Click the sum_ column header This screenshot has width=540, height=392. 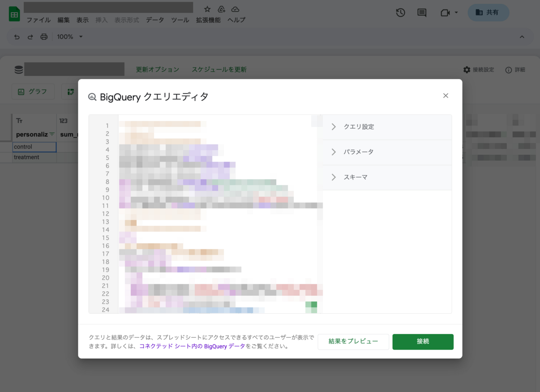(x=69, y=134)
